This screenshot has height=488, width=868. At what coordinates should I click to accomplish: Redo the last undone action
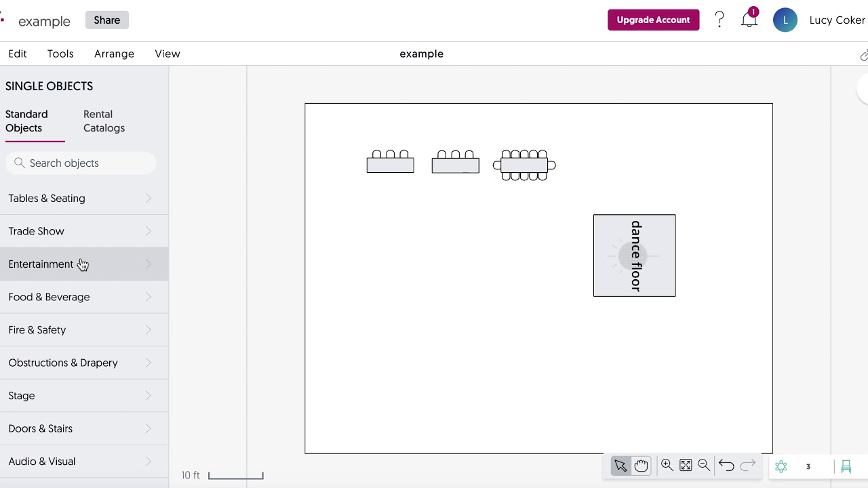pyautogui.click(x=748, y=466)
